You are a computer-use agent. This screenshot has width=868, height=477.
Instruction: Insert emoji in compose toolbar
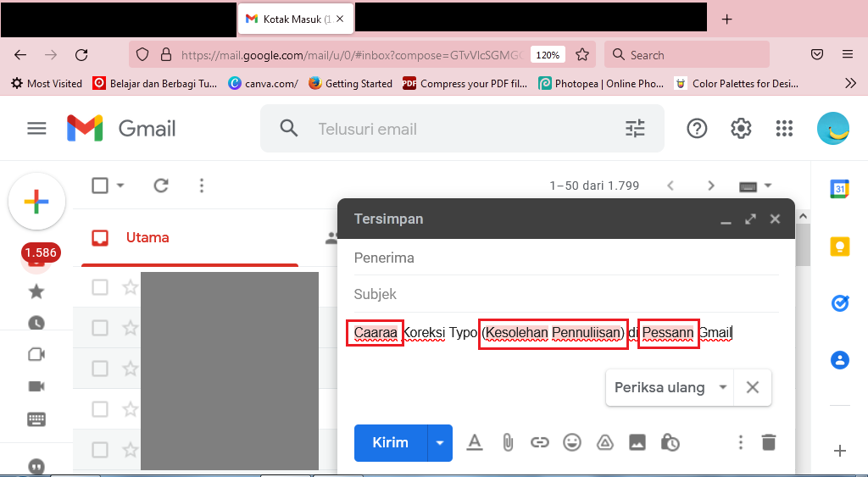[x=572, y=442]
